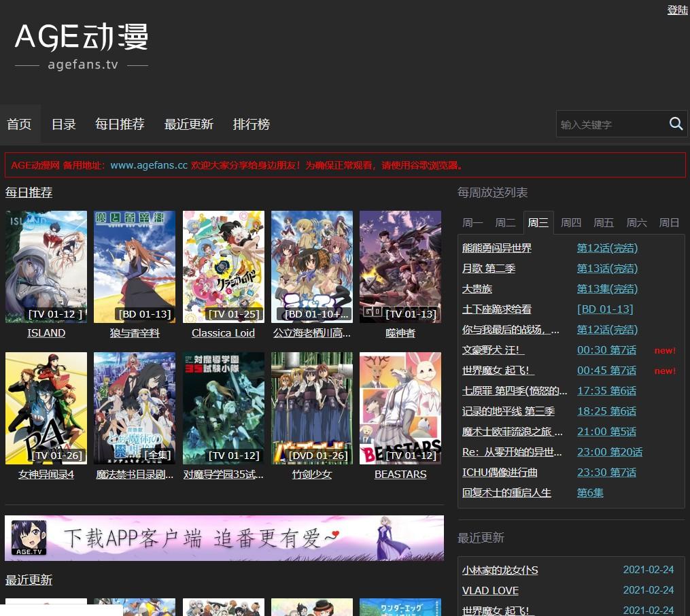Switch to the 周一 schedule tab
Image resolution: width=690 pixels, height=616 pixels.
[x=472, y=223]
